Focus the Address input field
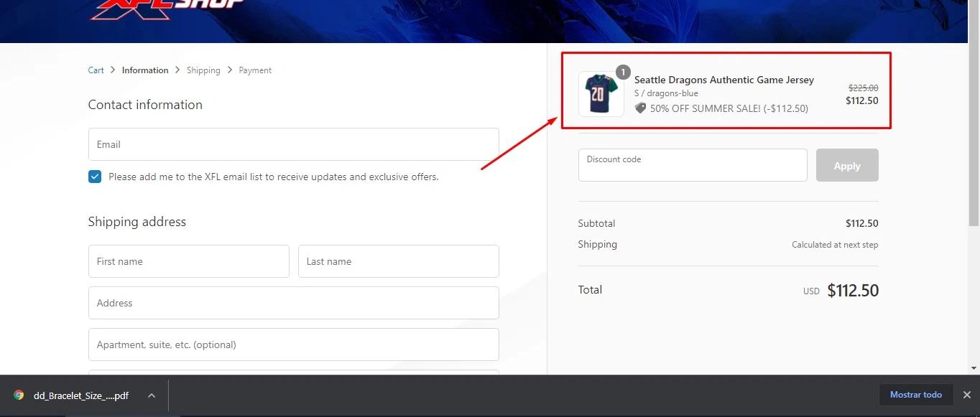Viewport: 980px width, 417px height. (293, 303)
